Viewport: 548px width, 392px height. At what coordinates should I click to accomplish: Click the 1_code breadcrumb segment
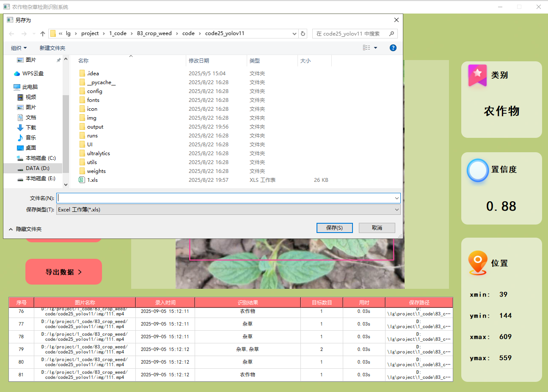pyautogui.click(x=118, y=33)
